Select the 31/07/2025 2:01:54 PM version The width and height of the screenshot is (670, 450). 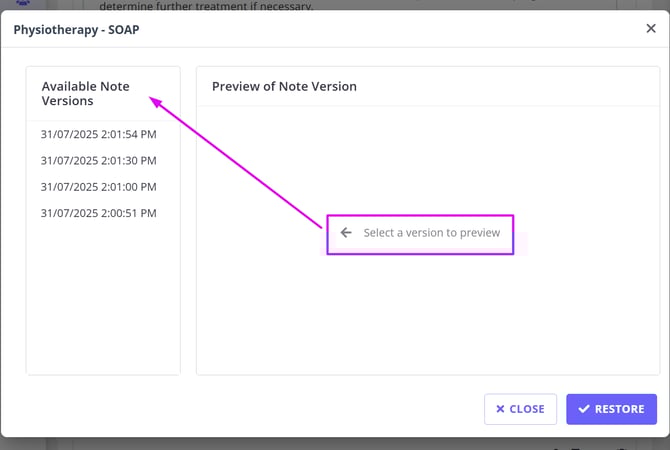pyautogui.click(x=98, y=134)
